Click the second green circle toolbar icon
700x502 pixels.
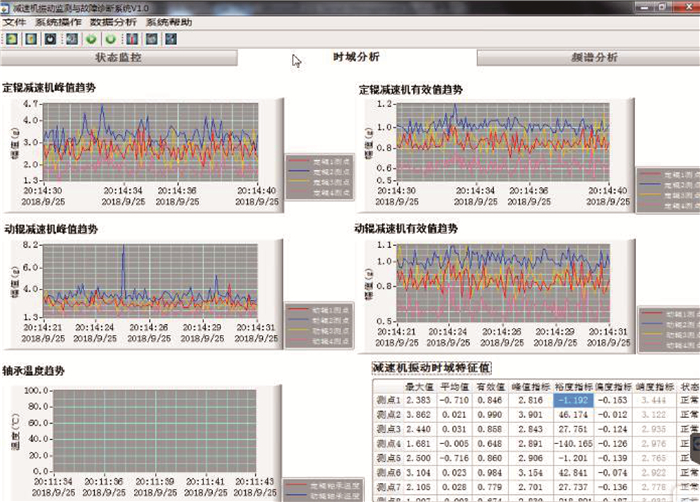point(110,39)
